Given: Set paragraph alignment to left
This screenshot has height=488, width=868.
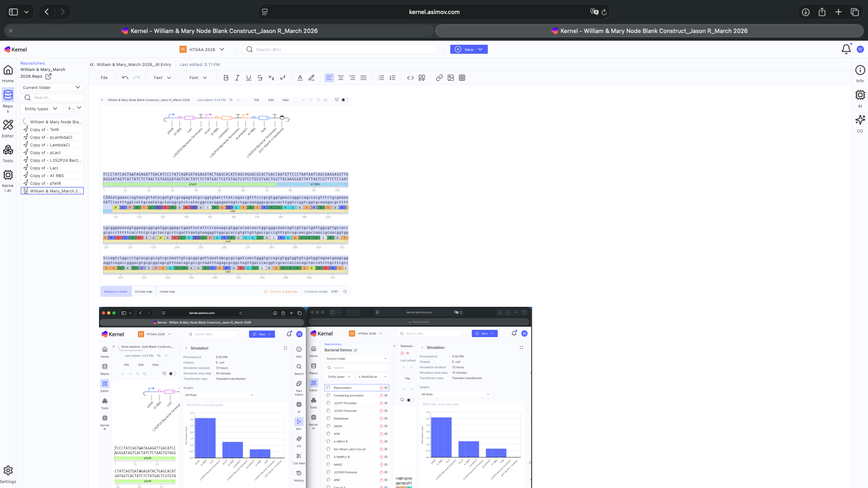Looking at the screenshot, I should 329,78.
